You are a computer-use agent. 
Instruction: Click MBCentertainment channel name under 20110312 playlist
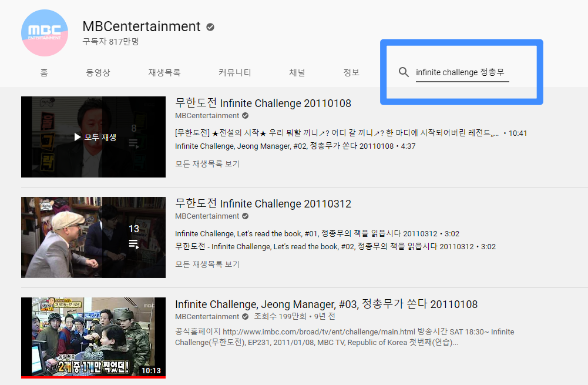click(x=207, y=216)
